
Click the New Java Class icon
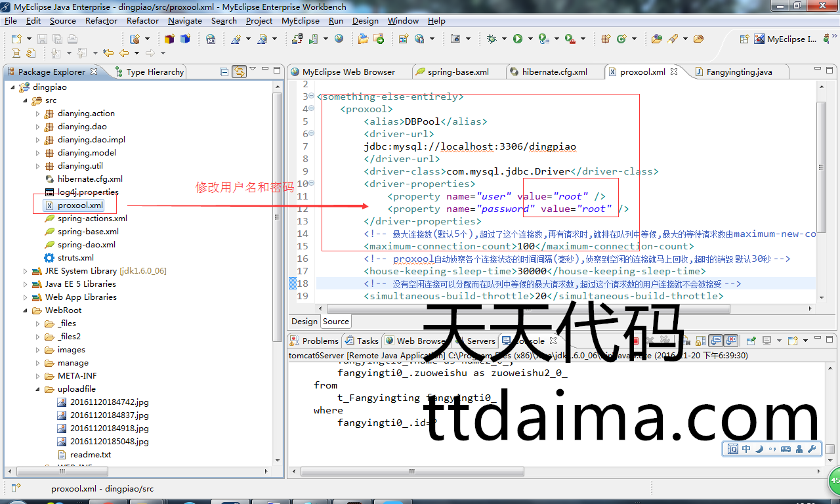tap(621, 39)
